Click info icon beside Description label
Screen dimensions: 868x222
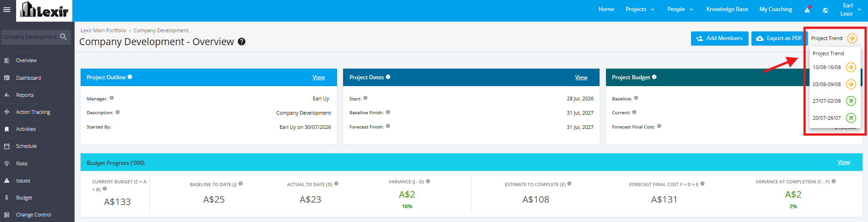[x=118, y=112]
